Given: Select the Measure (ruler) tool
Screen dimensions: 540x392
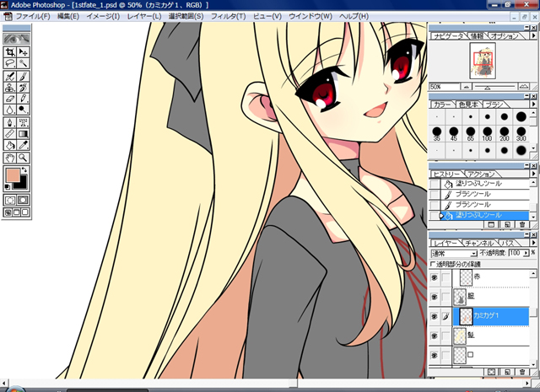Looking at the screenshot, I should [x=9, y=133].
